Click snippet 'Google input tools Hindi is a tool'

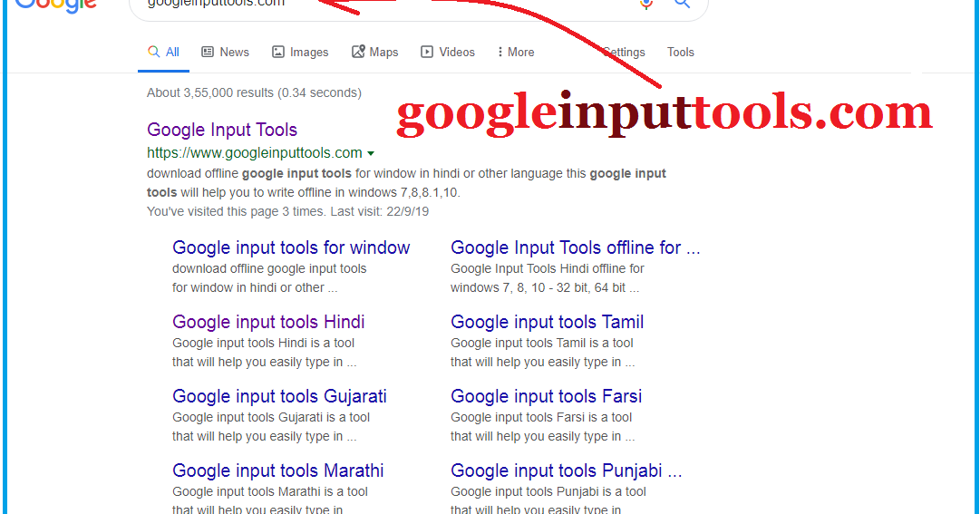[263, 344]
